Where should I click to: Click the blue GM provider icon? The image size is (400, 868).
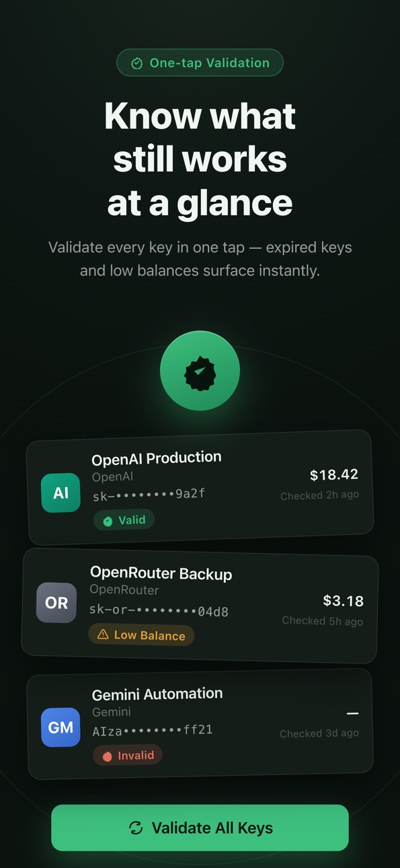click(61, 727)
